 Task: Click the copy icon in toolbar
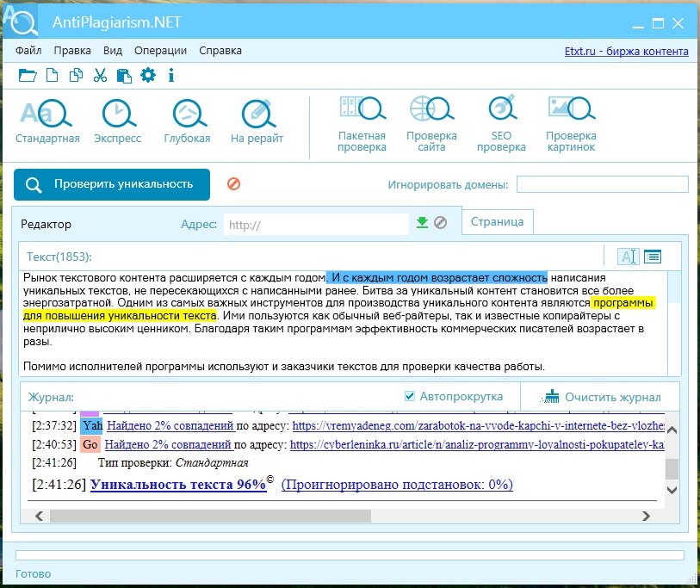coord(76,76)
